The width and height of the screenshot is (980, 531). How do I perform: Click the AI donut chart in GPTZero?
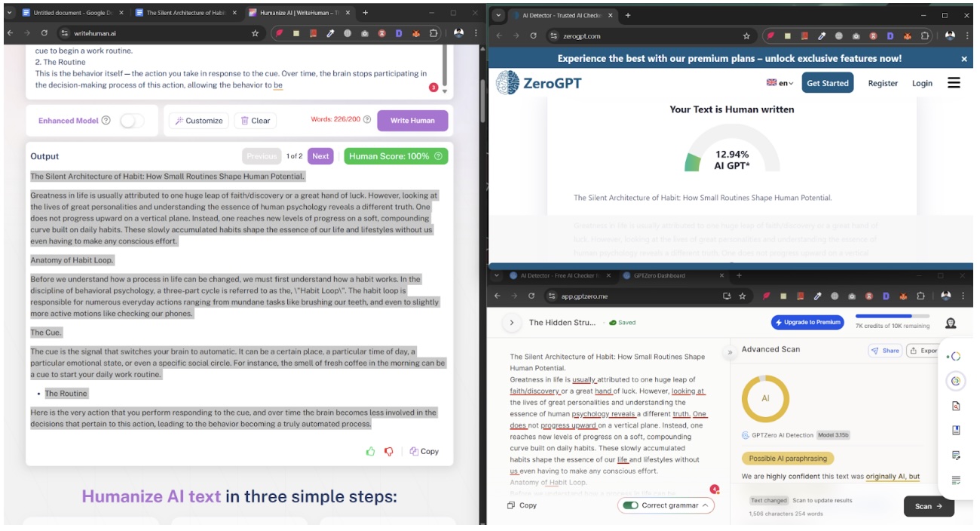tap(765, 397)
